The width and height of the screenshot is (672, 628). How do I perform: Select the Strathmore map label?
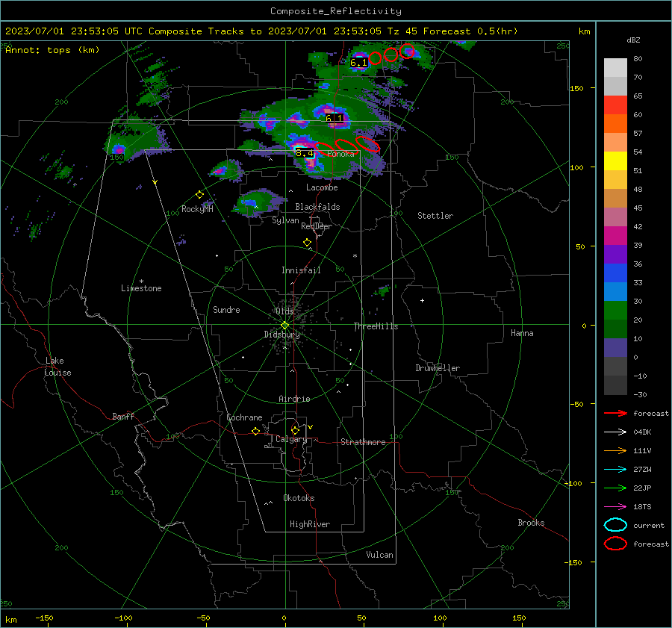pos(363,442)
